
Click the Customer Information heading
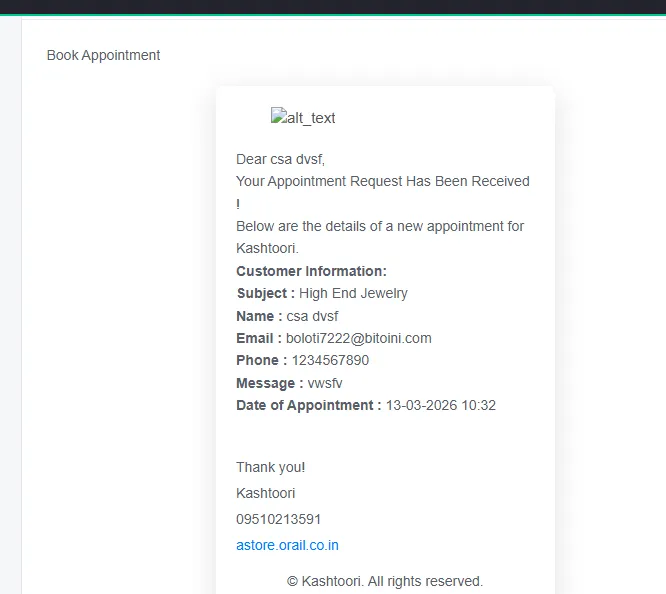(x=311, y=271)
